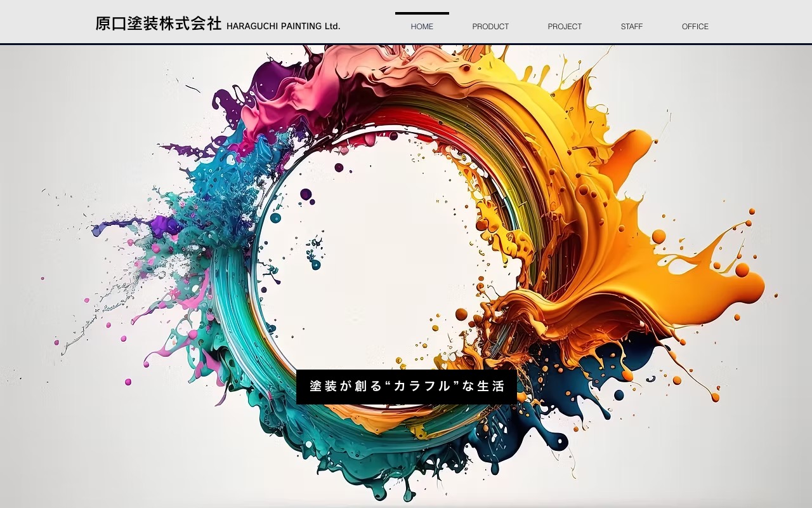Navigate to the STAFF page

pos(632,26)
